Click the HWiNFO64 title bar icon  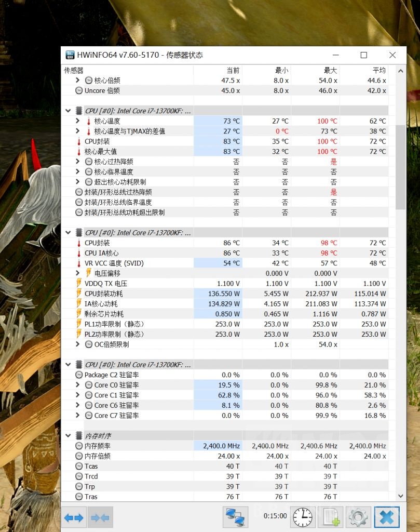pos(70,54)
